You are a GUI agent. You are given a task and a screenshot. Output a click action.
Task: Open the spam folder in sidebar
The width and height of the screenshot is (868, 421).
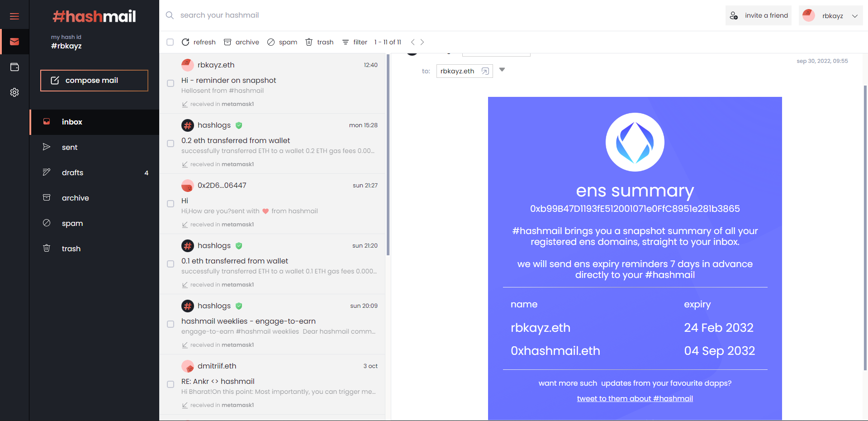[x=95, y=223]
